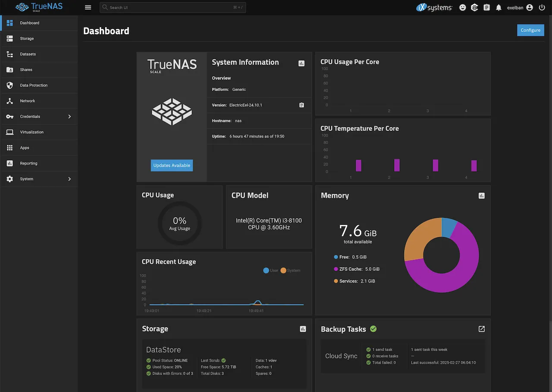Select the Data Protection menu label

pos(34,85)
